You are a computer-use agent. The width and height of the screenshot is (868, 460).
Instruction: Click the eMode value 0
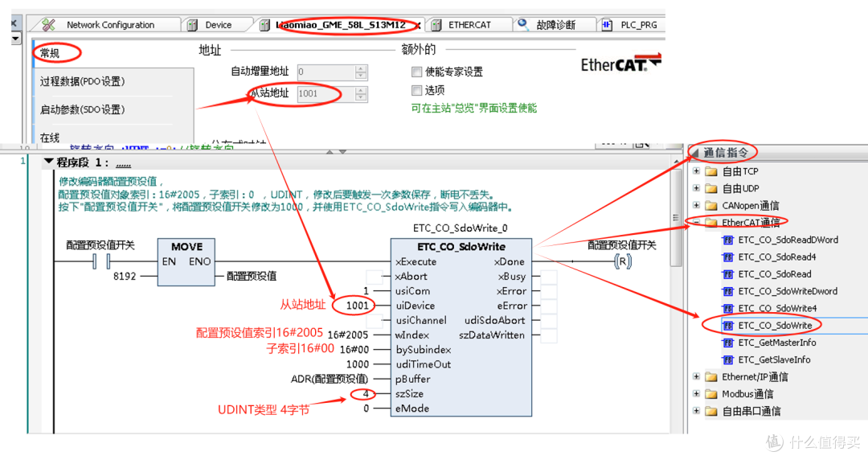[366, 409]
